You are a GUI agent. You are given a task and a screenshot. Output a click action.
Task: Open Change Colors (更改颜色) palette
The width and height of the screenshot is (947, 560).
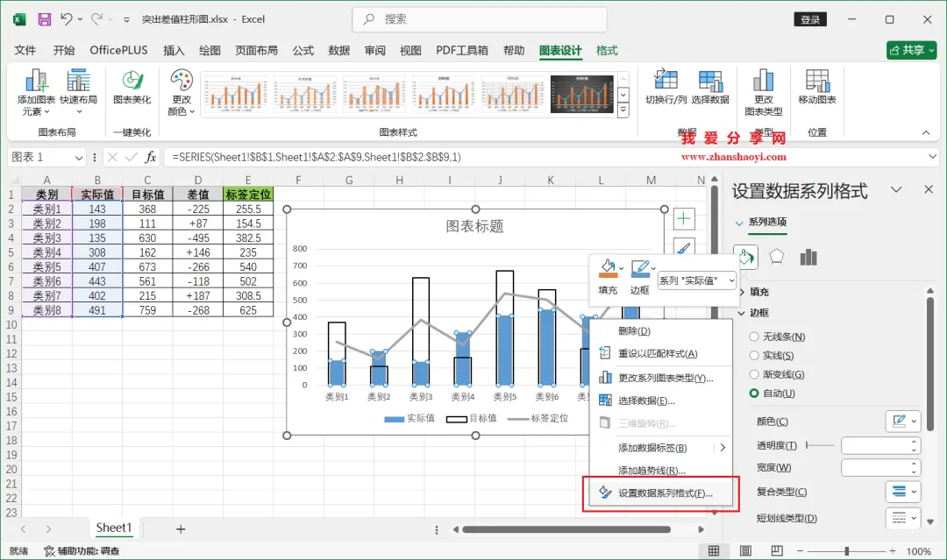coord(182,92)
